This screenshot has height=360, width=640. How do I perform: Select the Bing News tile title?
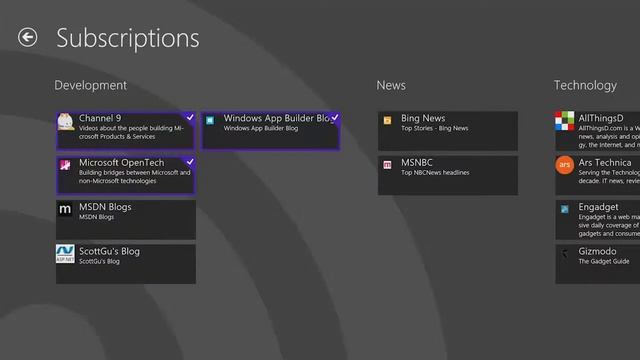click(423, 118)
